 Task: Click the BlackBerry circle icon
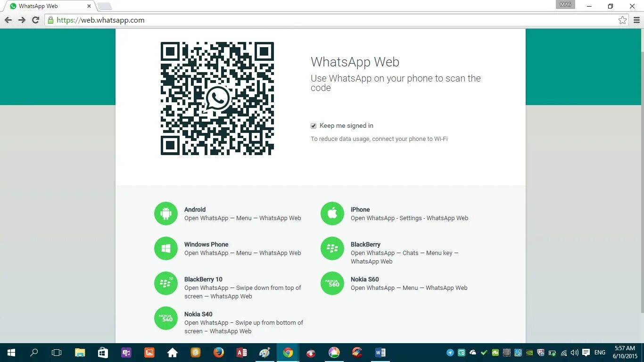pos(332,248)
